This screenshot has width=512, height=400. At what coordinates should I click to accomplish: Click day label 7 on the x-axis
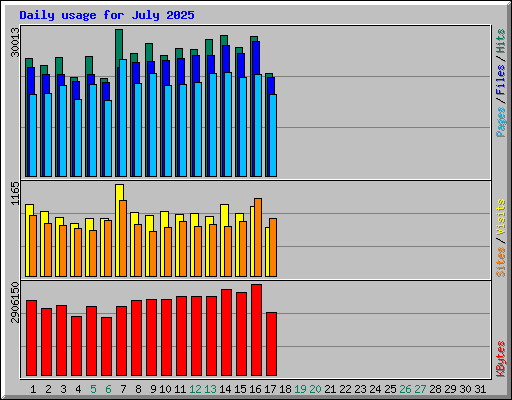point(123,389)
